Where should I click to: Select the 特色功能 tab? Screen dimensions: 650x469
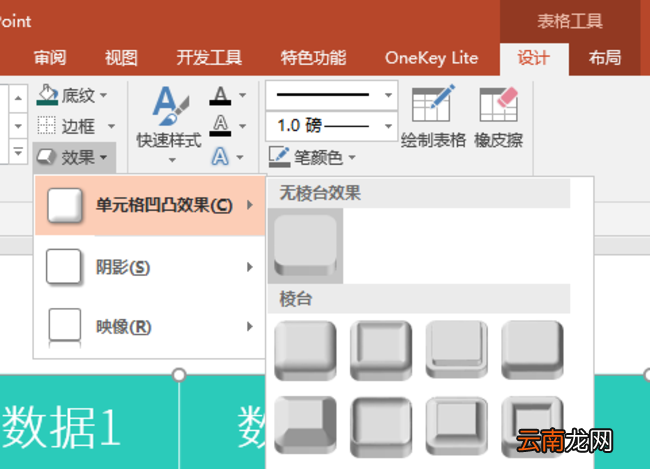[x=313, y=58]
